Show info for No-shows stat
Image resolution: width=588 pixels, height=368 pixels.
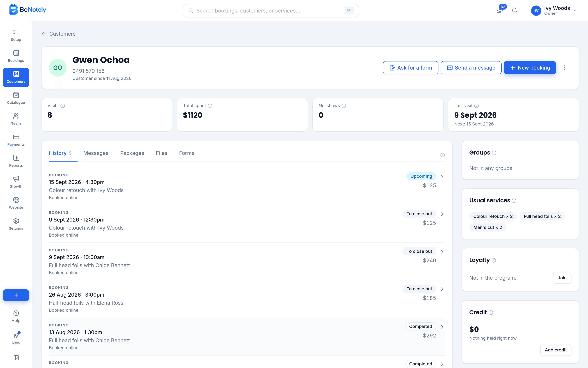344,106
